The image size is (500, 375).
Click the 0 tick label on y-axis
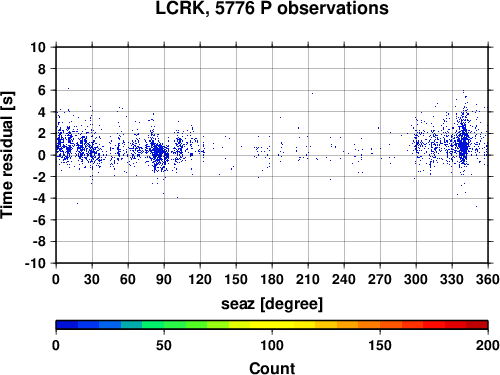click(42, 155)
